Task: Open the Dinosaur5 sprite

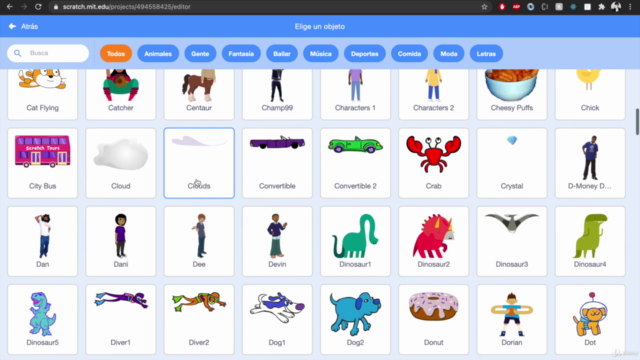Action: 42,320
